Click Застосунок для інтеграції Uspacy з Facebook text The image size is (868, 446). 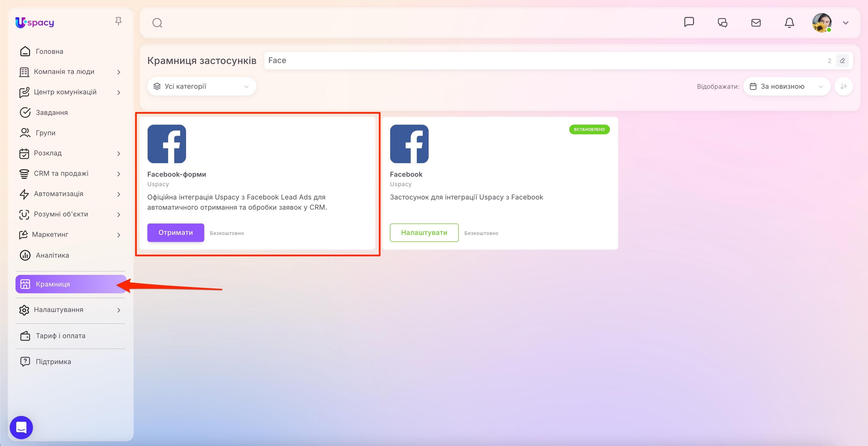pos(466,197)
